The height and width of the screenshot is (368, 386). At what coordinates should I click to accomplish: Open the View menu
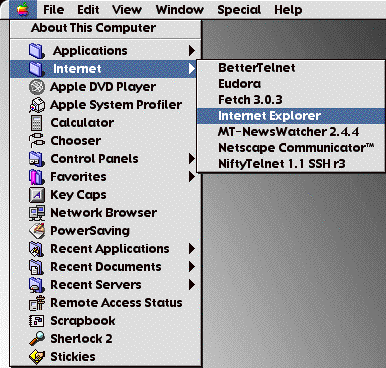coord(127,10)
